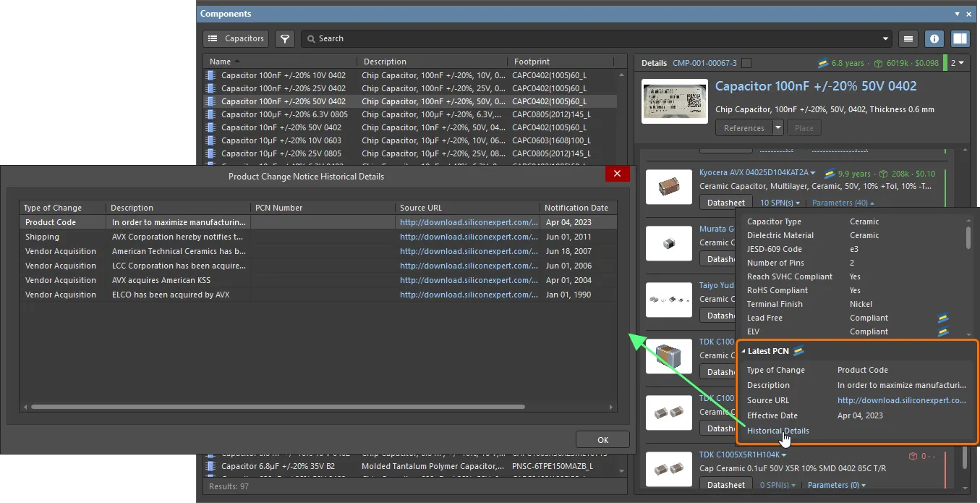This screenshot has width=980, height=503.
Task: Sort by the Notification Date column header
Action: [x=576, y=208]
